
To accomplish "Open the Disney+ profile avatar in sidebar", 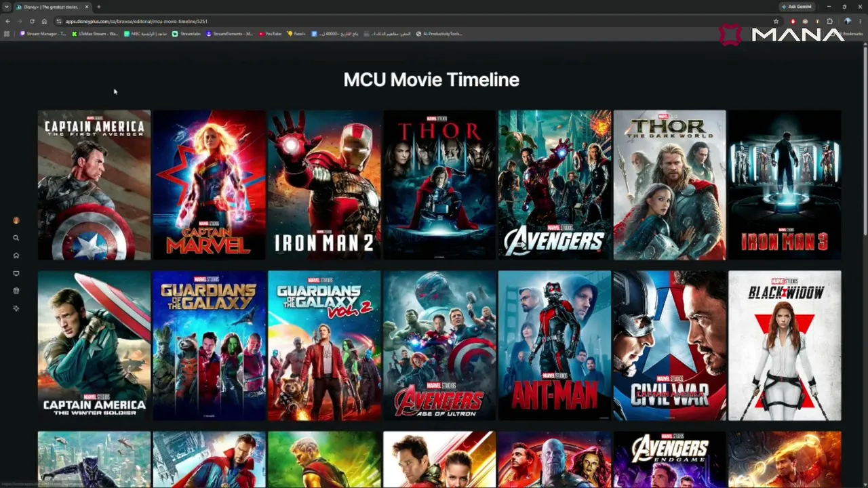I will [x=16, y=220].
